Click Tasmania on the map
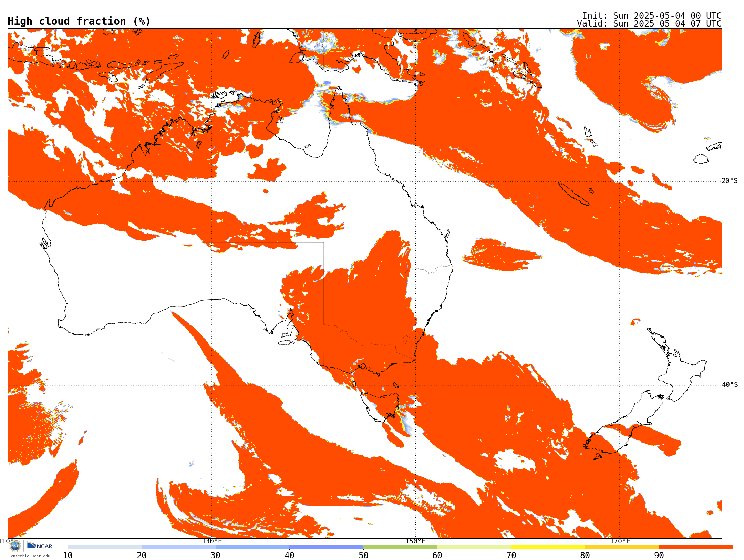Viewport: 744px width, 560px height. (x=380, y=406)
